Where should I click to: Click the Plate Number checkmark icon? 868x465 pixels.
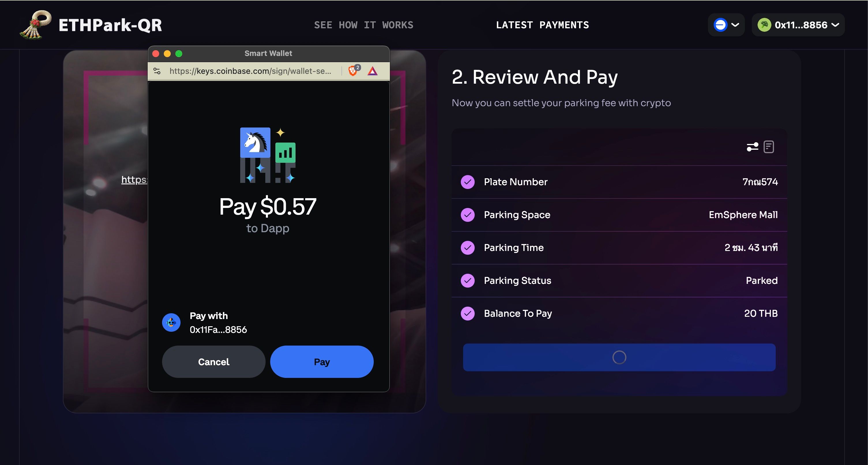[x=468, y=182]
